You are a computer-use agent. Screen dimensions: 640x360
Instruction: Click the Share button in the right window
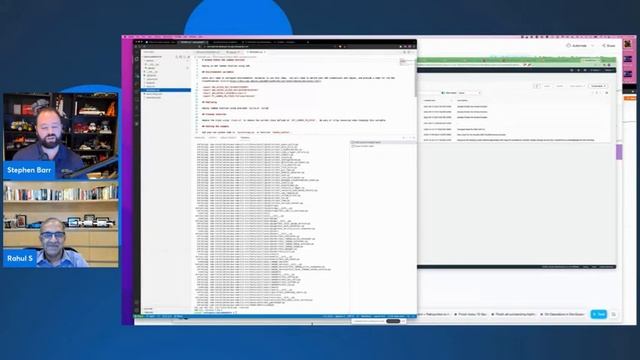608,46
